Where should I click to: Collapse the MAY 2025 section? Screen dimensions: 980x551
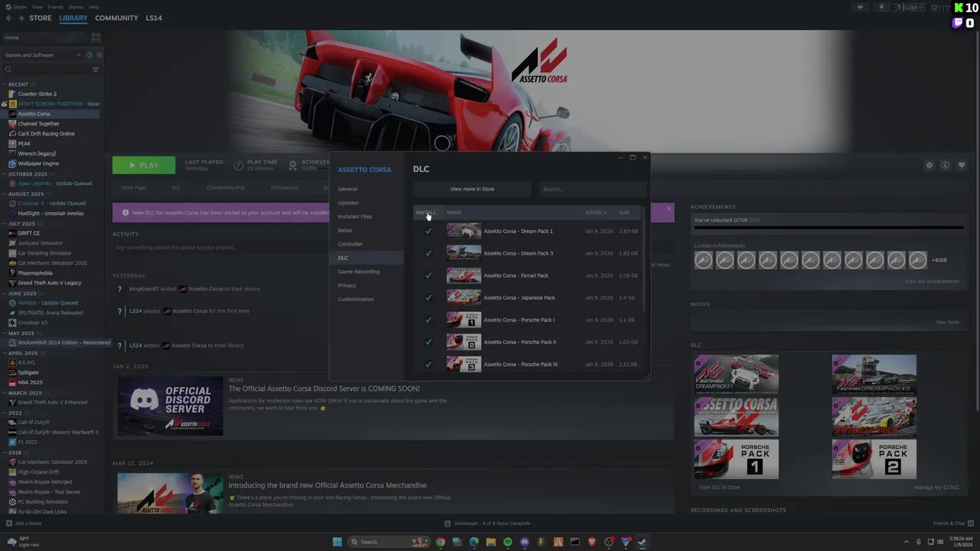pos(5,333)
